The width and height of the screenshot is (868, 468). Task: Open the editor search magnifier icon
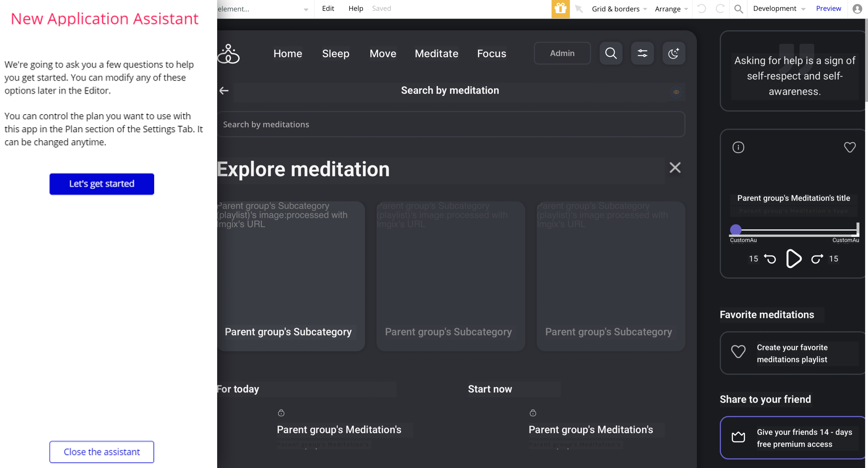[x=739, y=9]
